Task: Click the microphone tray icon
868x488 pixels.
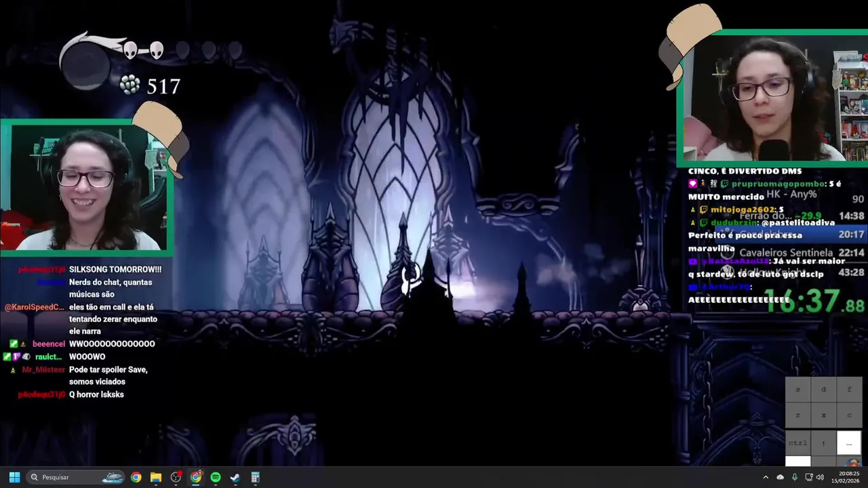Action: [794, 477]
